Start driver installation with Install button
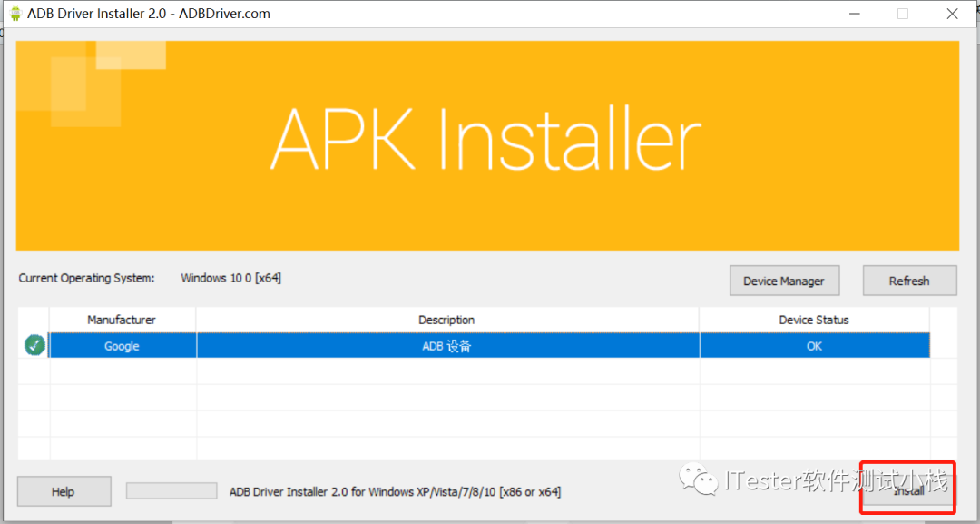 (908, 491)
